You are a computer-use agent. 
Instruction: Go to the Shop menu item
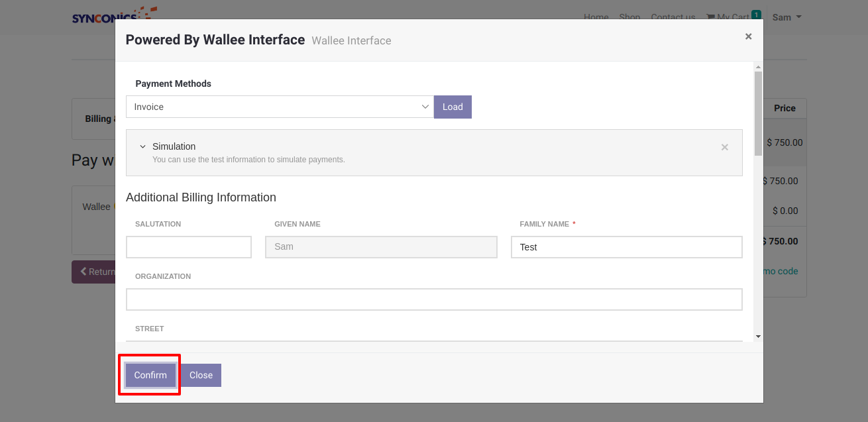[x=629, y=17]
